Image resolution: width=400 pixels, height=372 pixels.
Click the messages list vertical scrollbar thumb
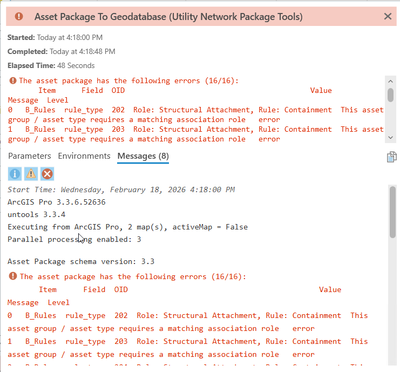(393, 212)
